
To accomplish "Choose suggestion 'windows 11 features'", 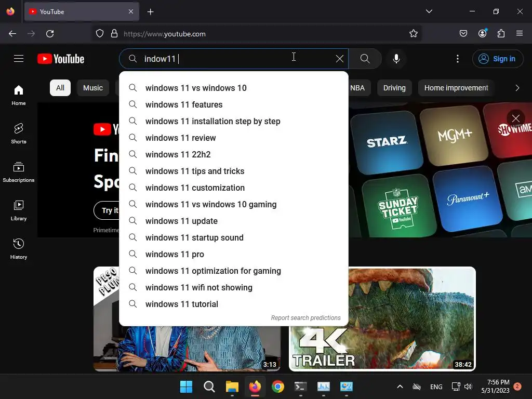I will point(234,104).
